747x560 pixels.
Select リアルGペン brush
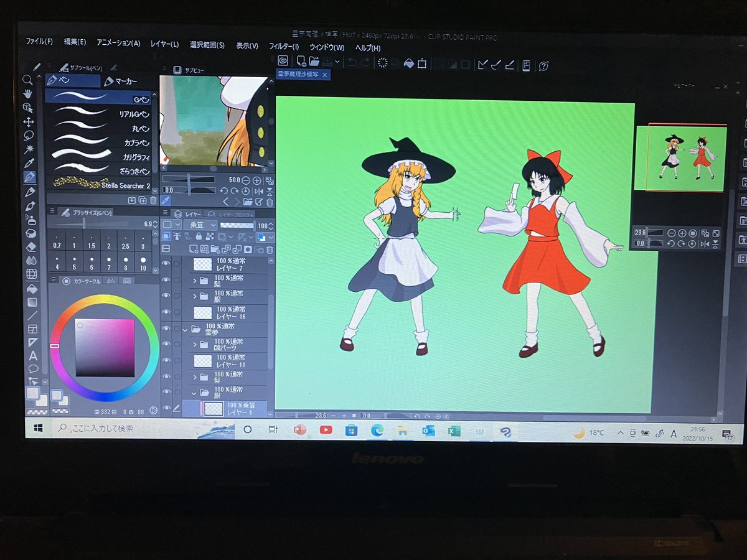98,114
